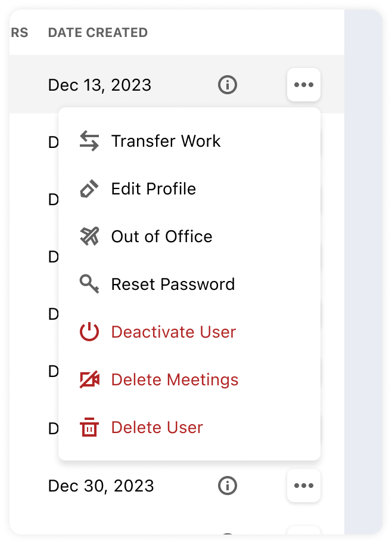Click the DATE CREATED column header
This screenshot has height=544, width=392.
(x=97, y=33)
